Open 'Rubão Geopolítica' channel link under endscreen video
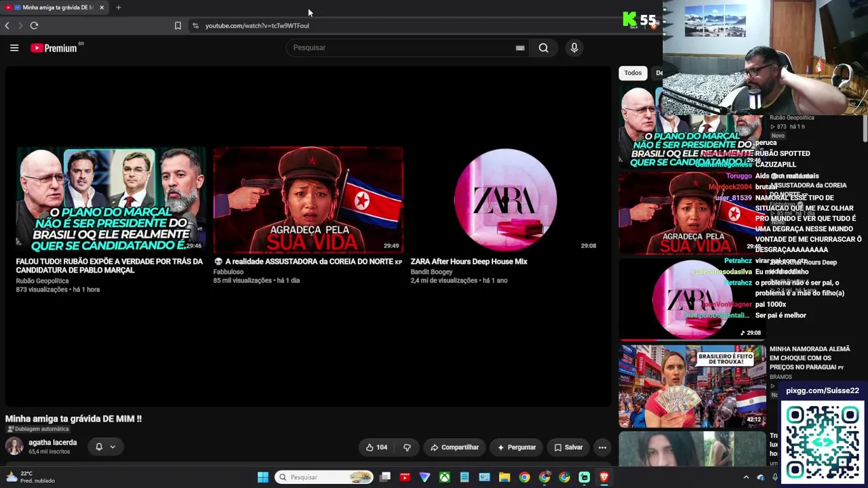This screenshot has height=488, width=868. tap(42, 281)
